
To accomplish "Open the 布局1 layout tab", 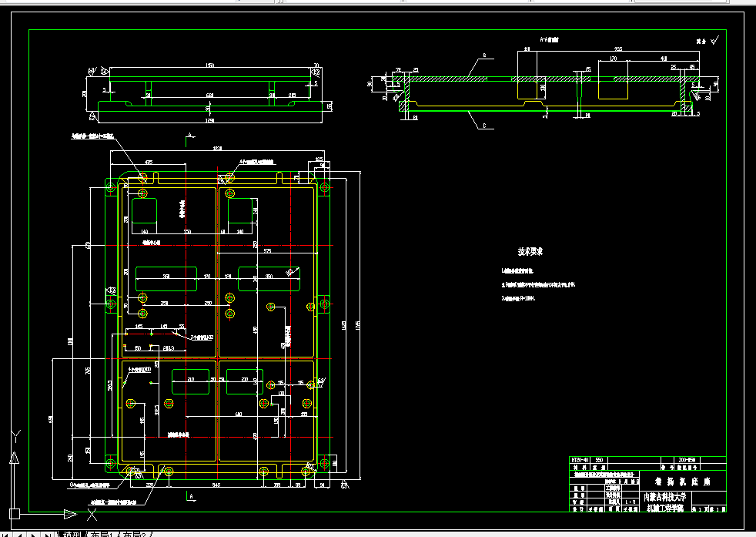I will (101, 534).
